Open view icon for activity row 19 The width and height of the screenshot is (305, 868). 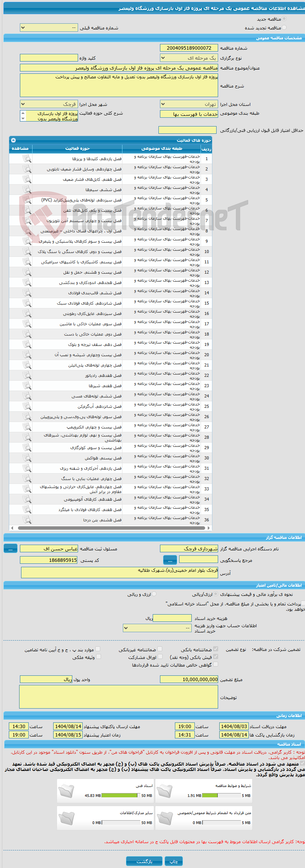[27, 344]
